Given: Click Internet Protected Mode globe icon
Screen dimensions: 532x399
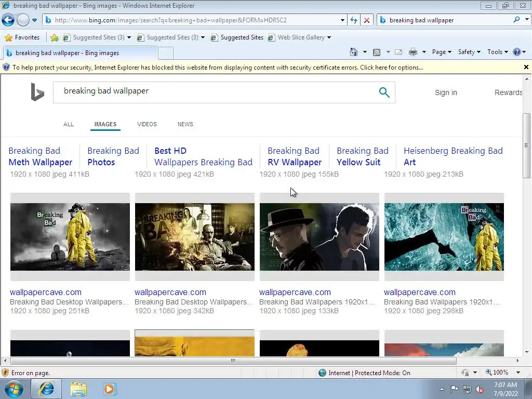Looking at the screenshot, I should click(x=322, y=373).
